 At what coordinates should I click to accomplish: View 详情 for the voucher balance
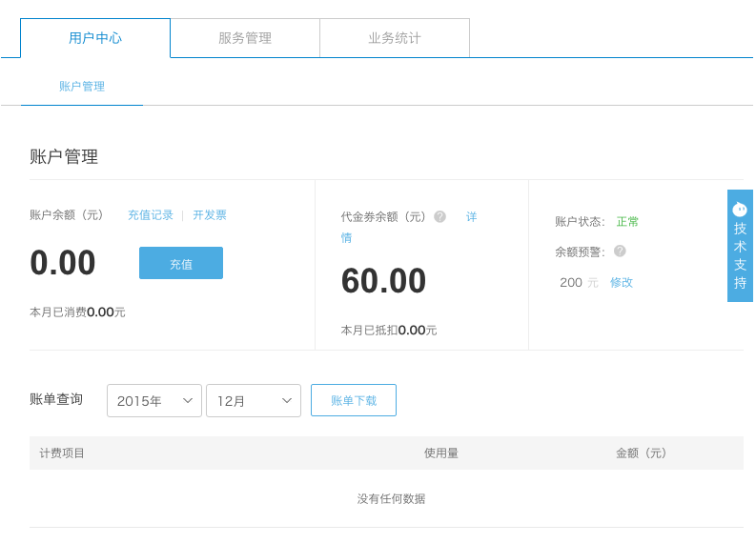[x=471, y=217]
